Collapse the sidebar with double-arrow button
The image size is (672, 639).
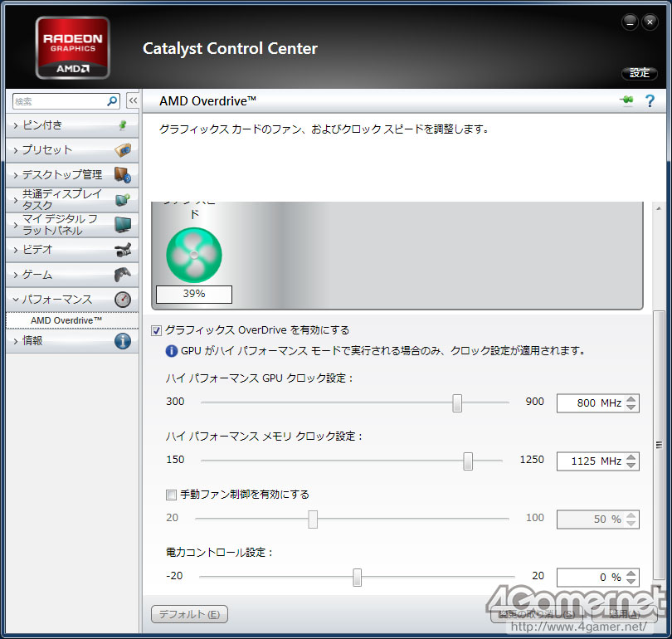tap(133, 101)
